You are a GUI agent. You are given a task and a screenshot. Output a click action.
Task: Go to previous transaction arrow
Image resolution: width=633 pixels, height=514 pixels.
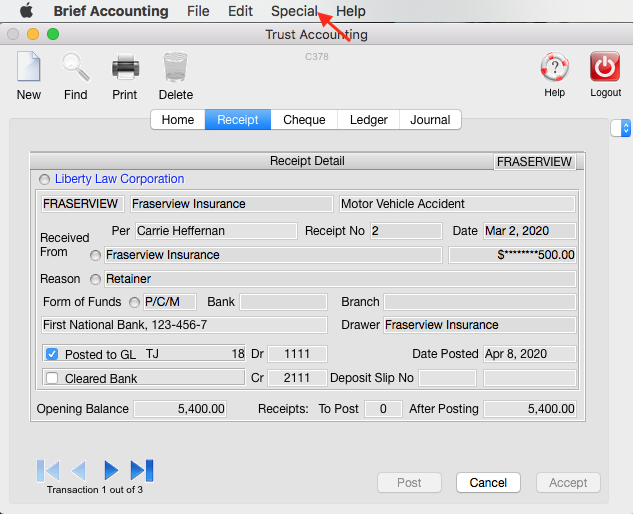pyautogui.click(x=78, y=470)
